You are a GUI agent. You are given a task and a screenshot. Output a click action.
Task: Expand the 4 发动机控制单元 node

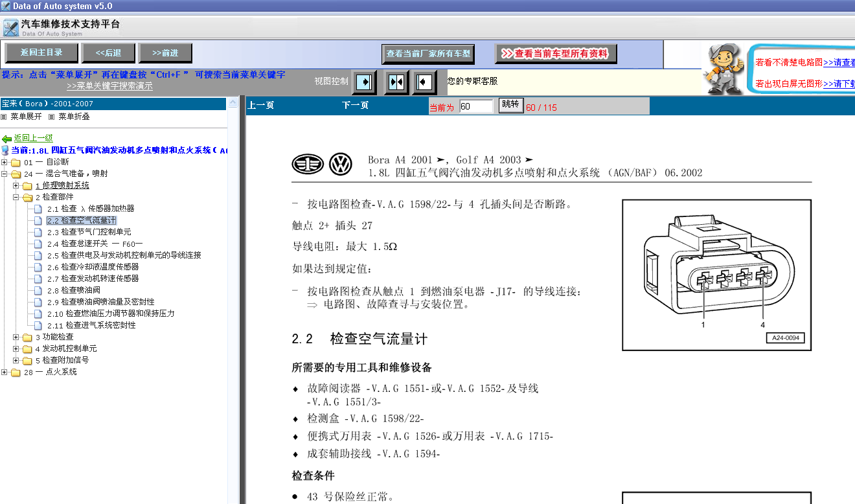(16, 349)
